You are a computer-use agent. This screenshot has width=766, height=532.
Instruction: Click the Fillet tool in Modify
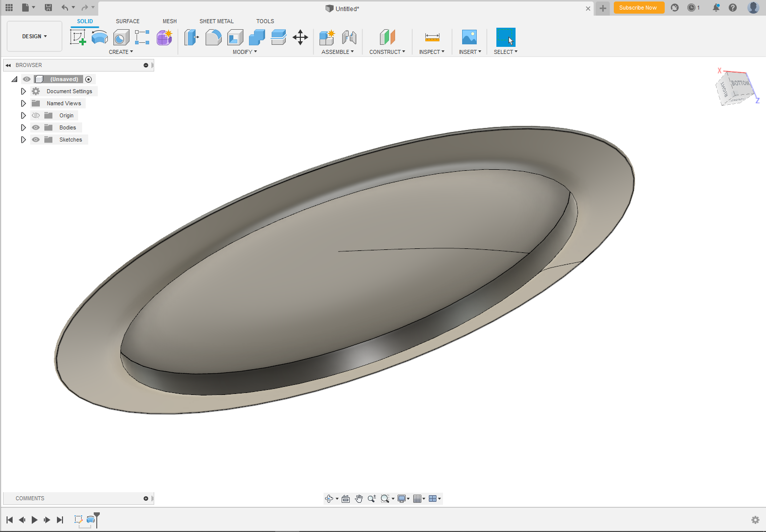click(x=214, y=37)
